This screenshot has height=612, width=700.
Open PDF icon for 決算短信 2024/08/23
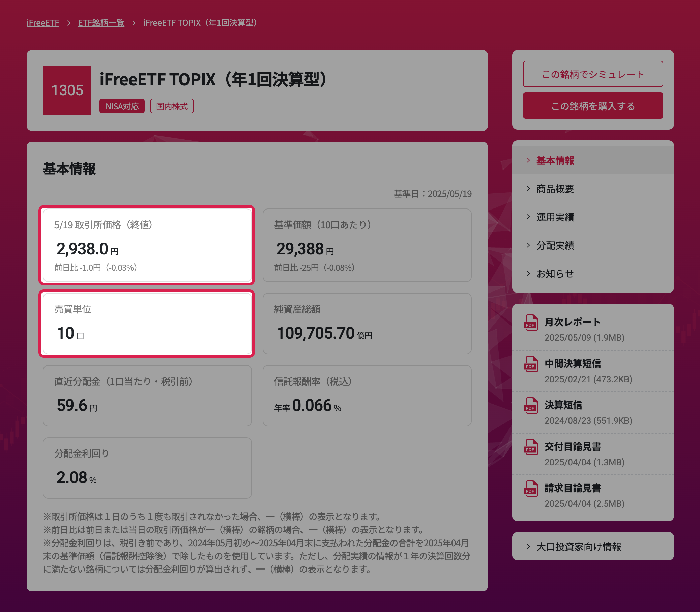click(531, 406)
